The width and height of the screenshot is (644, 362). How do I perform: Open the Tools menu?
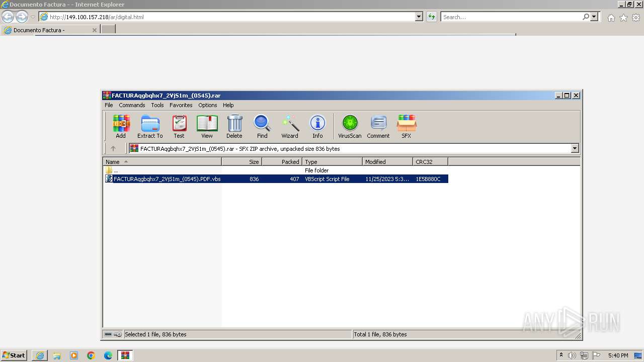click(157, 105)
